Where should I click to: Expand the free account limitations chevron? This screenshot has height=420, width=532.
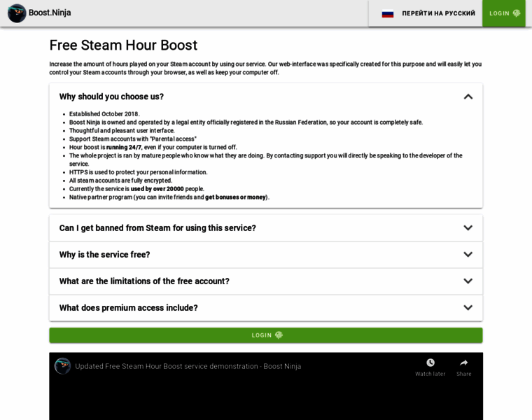(x=468, y=281)
